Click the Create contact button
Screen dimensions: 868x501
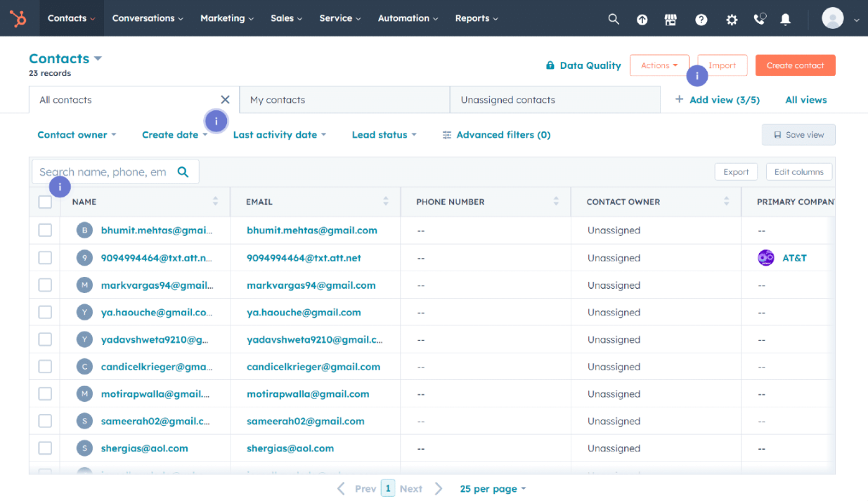(x=795, y=65)
